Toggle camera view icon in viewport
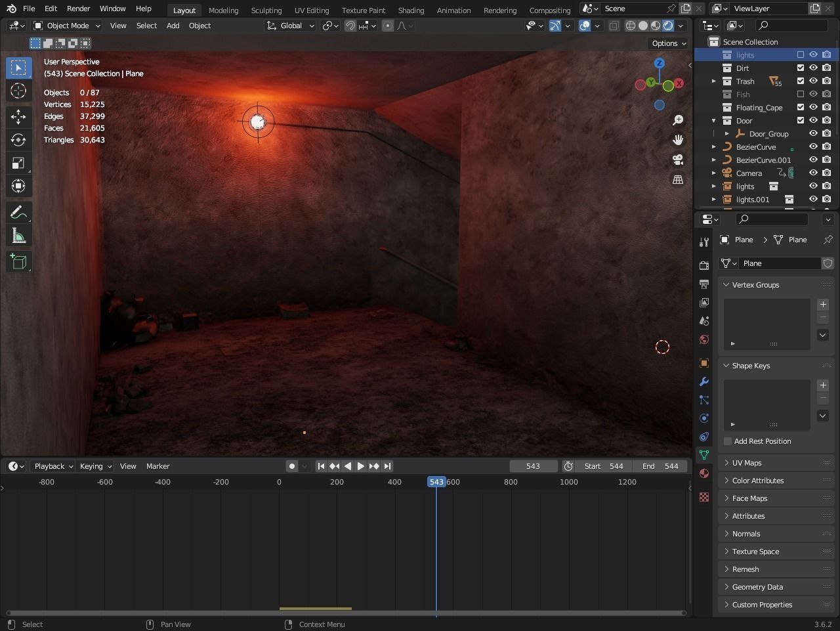 click(678, 160)
